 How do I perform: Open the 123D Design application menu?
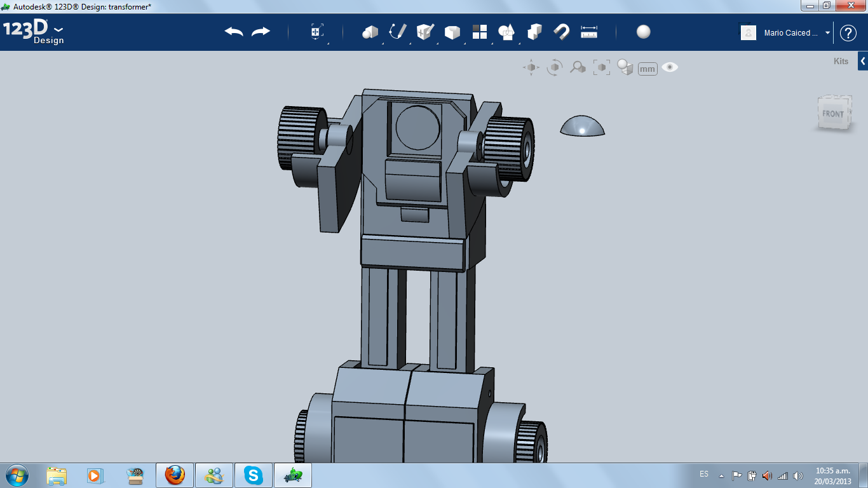pos(33,32)
